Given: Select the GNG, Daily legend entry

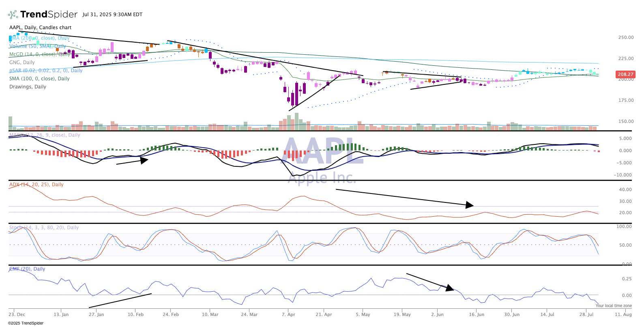Looking at the screenshot, I should point(22,62).
